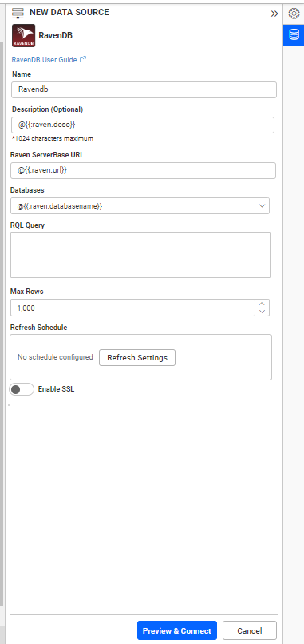Click the Max Rows value field
304x644 pixels.
click(x=132, y=308)
